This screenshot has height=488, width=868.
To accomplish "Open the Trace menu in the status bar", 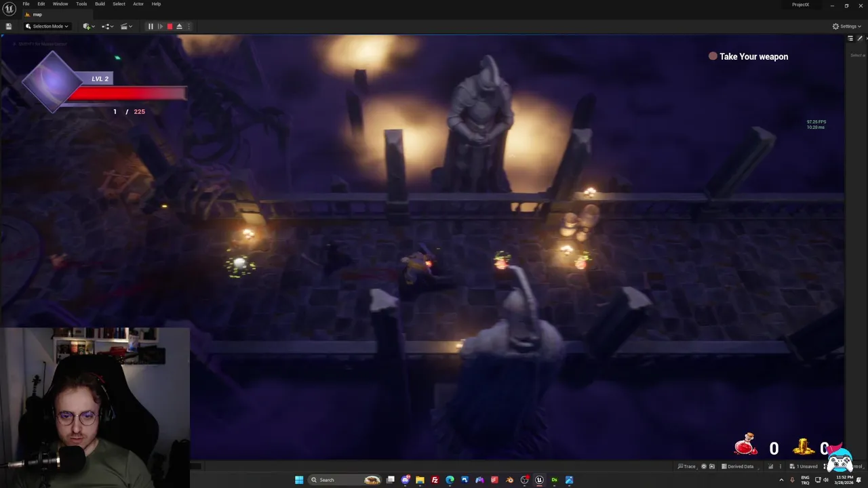I will pos(687,466).
